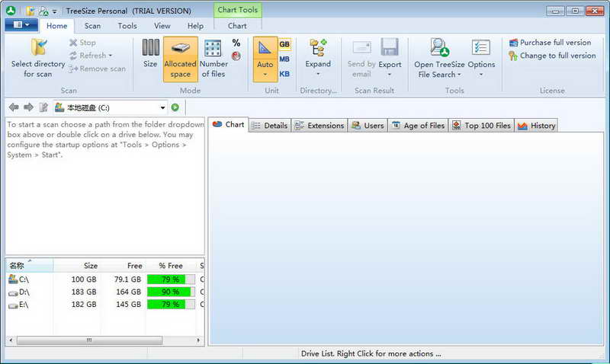This screenshot has height=364, width=610.
Task: Select the E:\ drive row
Action: (104, 304)
